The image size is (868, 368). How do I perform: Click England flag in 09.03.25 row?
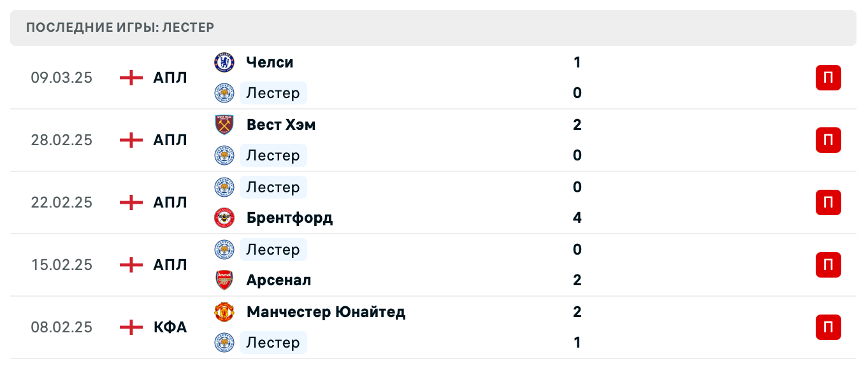point(131,78)
